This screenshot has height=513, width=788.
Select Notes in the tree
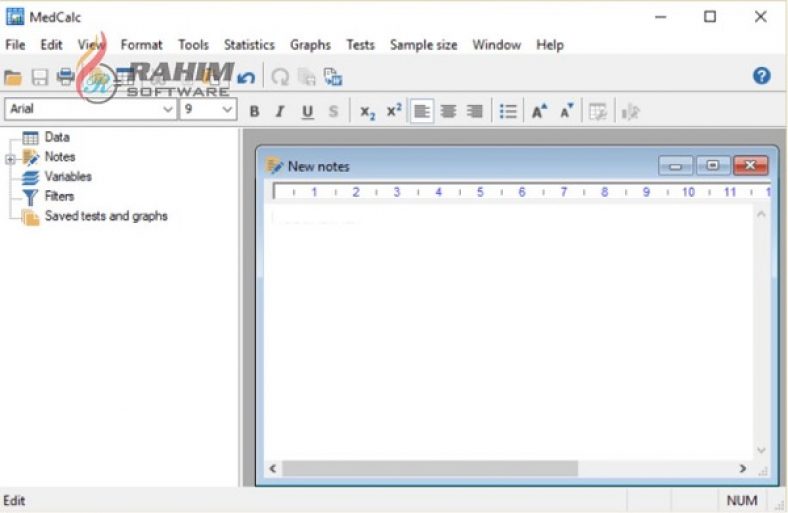point(60,156)
